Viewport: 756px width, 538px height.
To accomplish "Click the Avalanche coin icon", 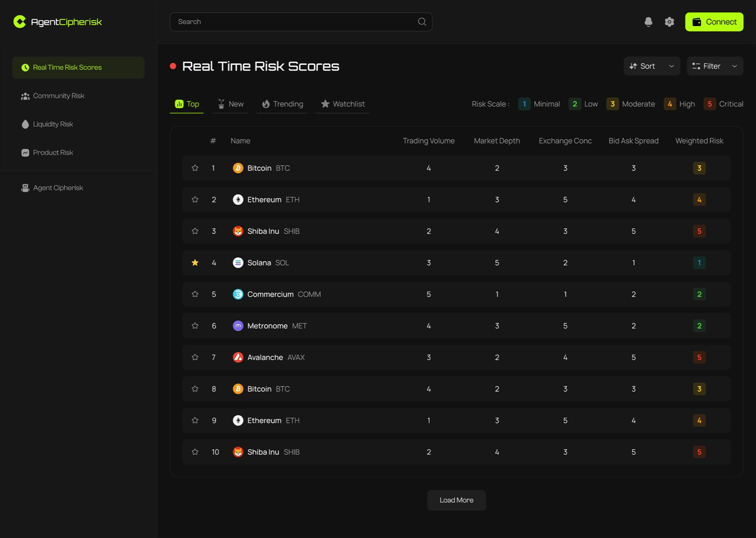I will click(238, 357).
